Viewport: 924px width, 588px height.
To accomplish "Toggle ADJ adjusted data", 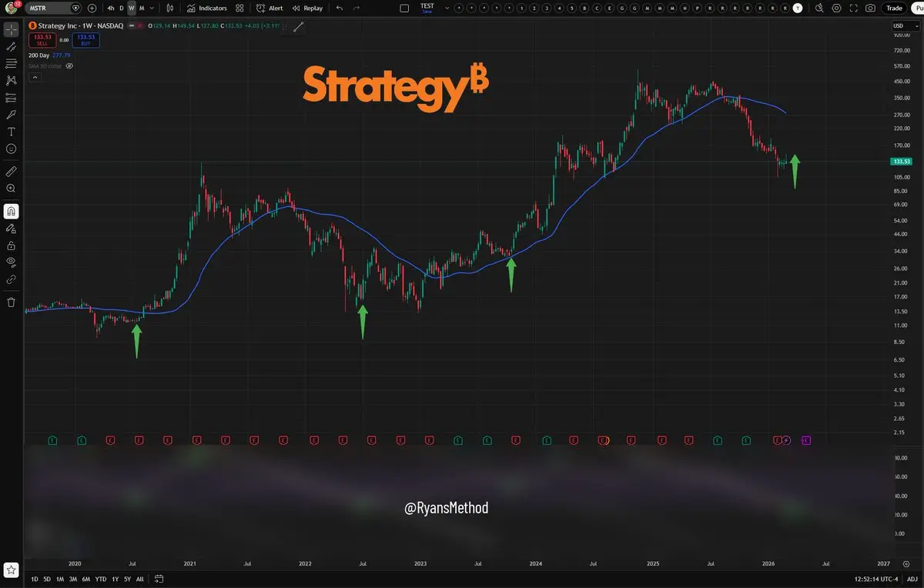I will click(912, 579).
